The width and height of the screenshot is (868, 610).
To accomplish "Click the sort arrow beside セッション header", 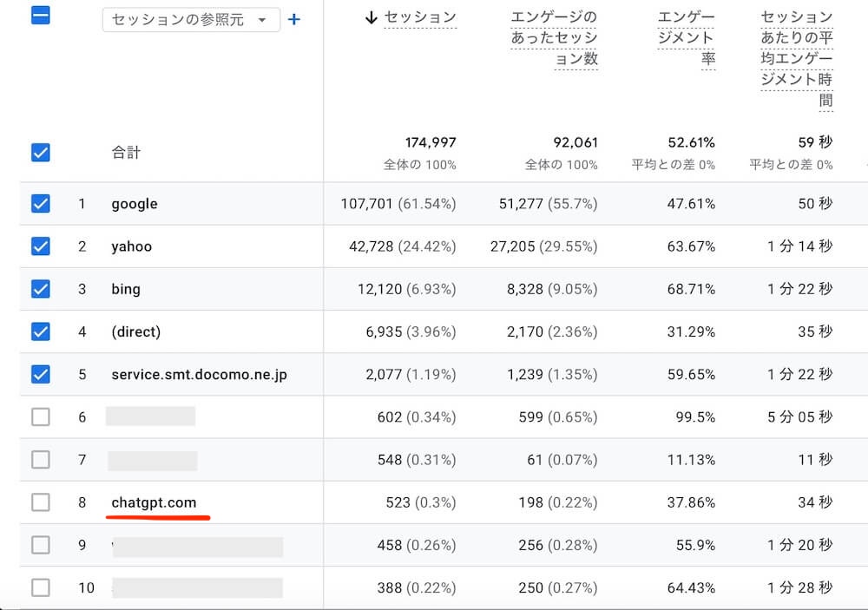I will (372, 18).
